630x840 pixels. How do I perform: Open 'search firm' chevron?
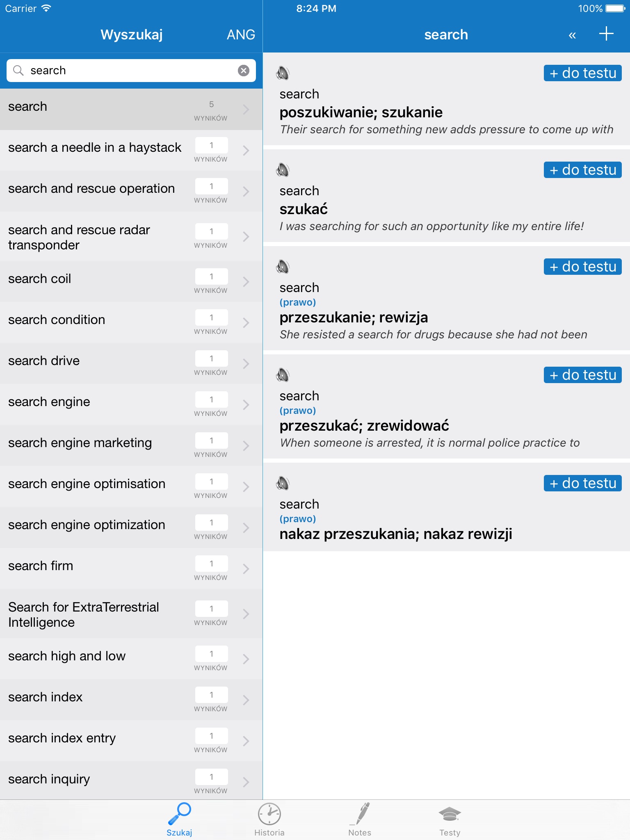coord(246,569)
